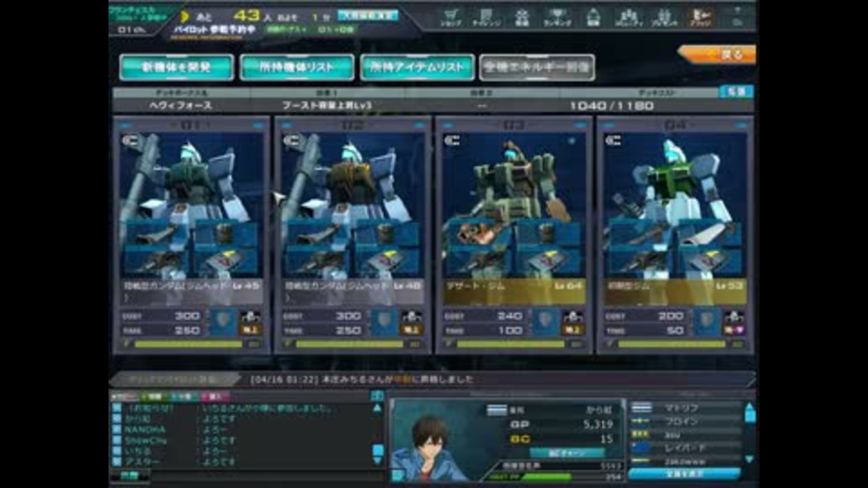Open the 所持アイテムリスト list
The height and width of the screenshot is (488, 868).
click(x=417, y=68)
